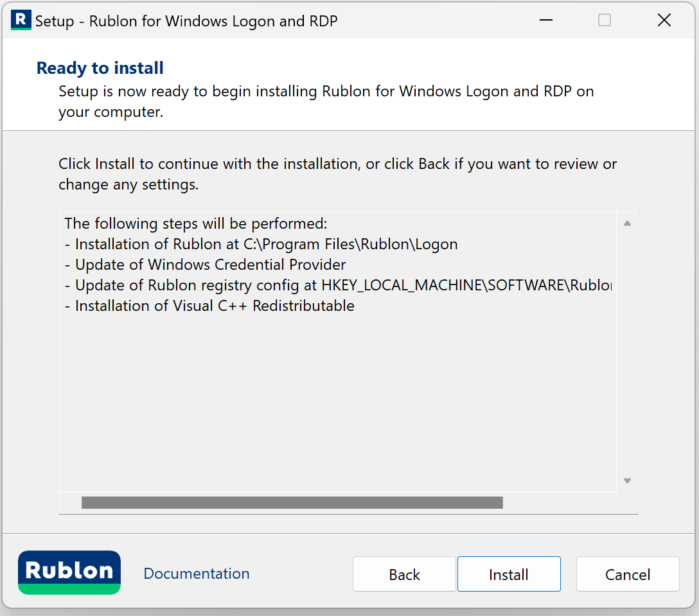The image size is (699, 616).
Task: Click the "Ready to install" heading
Action: click(100, 68)
